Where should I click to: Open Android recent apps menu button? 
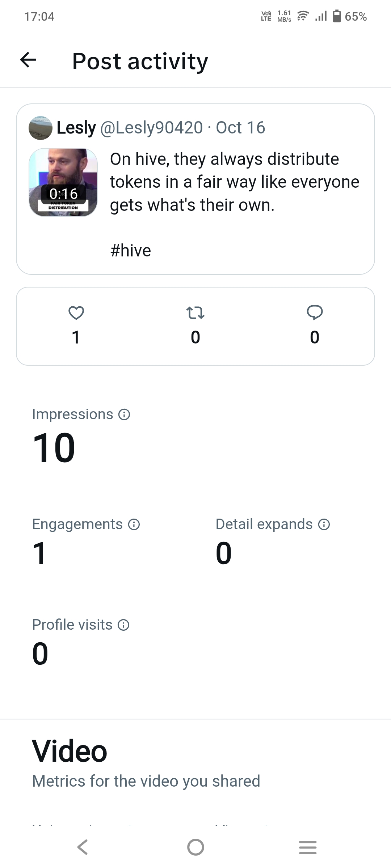[x=308, y=847]
